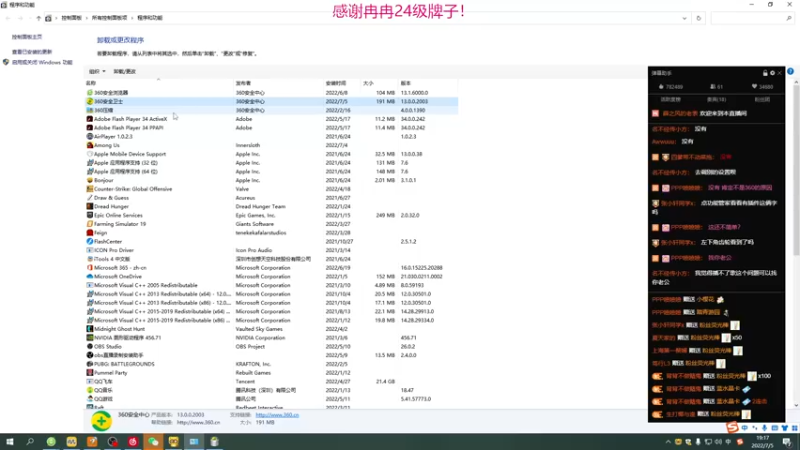
Task: Click the refresh button beside address bar
Action: 698,18
